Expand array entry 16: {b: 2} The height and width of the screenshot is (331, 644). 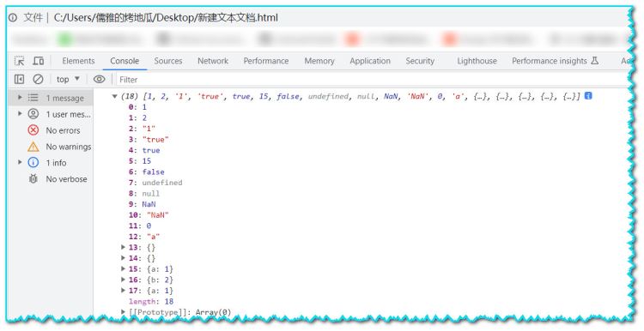[123, 280]
